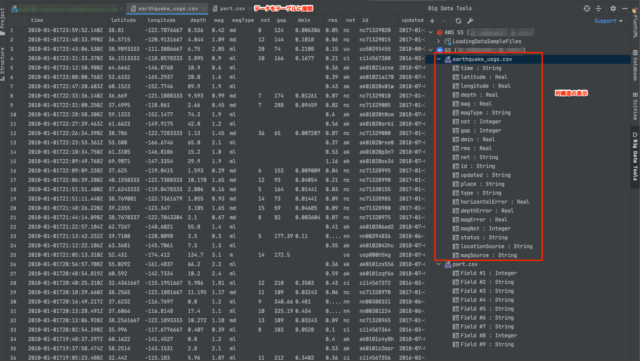The height and width of the screenshot is (361, 640).
Task: Expand the LoadingDataSampleFiles node
Action: [439, 41]
